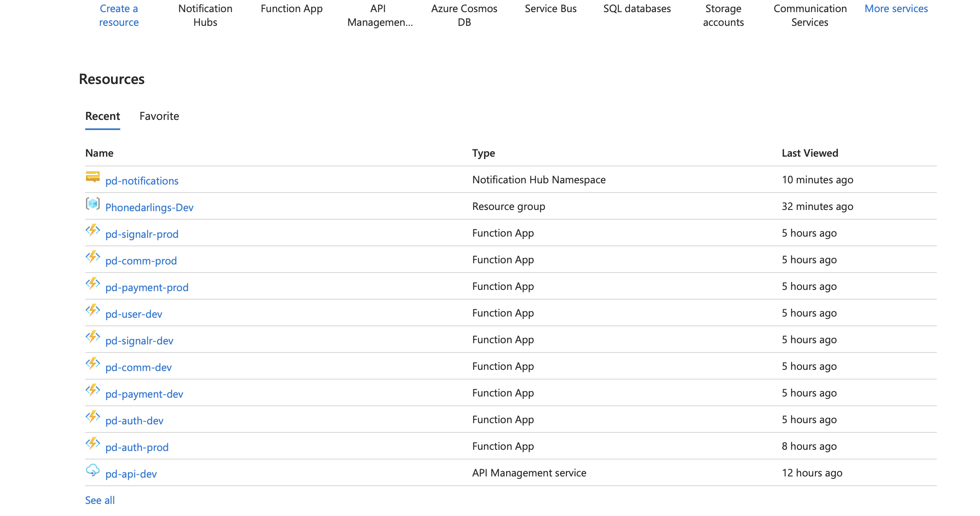
Task: Click the pd-payment-prod lightning bolt icon
Action: pyautogui.click(x=92, y=284)
